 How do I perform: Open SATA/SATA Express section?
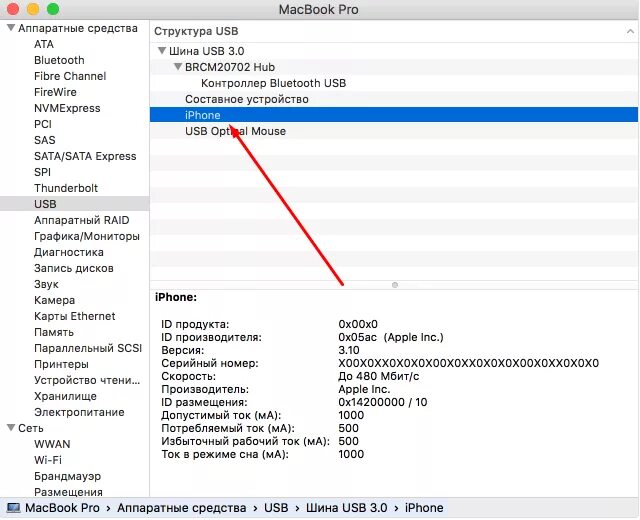click(x=85, y=156)
